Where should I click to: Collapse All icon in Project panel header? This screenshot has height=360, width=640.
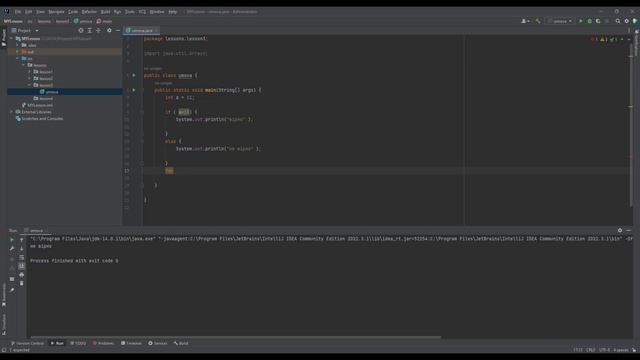(x=98, y=31)
